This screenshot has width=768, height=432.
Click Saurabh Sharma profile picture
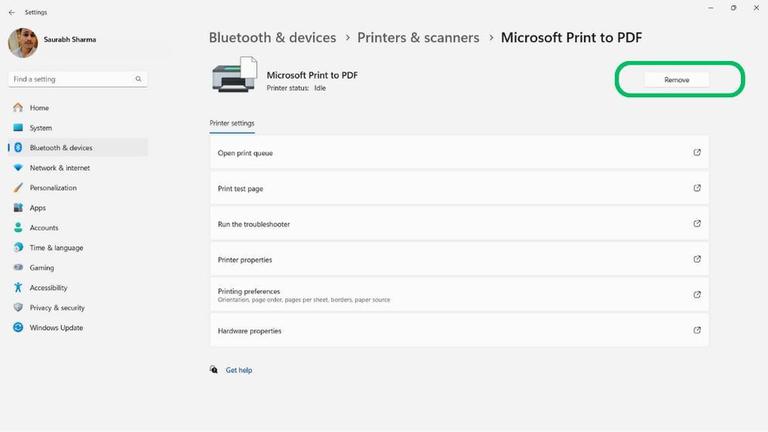[x=23, y=43]
